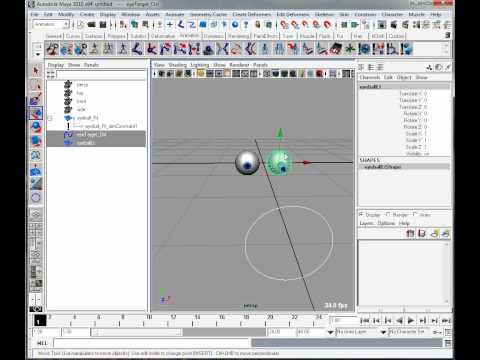
Task: Click the help question mark status-line icon
Action: pyautogui.click(x=246, y=24)
